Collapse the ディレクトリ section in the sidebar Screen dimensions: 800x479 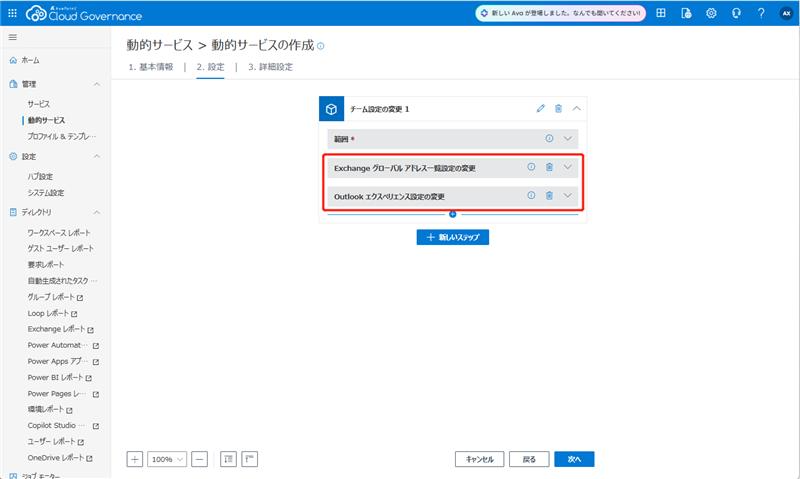pos(97,213)
